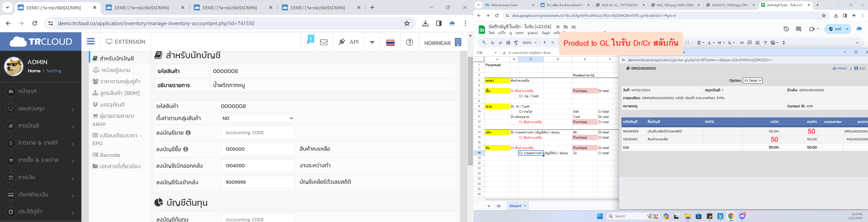Select paint format tool in Sheets
Viewport: 868px width, 222px height.
coord(516,43)
